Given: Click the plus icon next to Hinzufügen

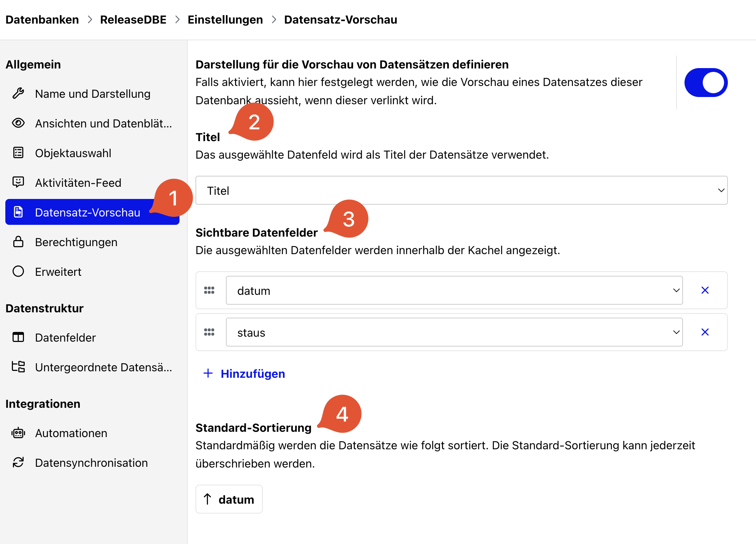Looking at the screenshot, I should 208,373.
